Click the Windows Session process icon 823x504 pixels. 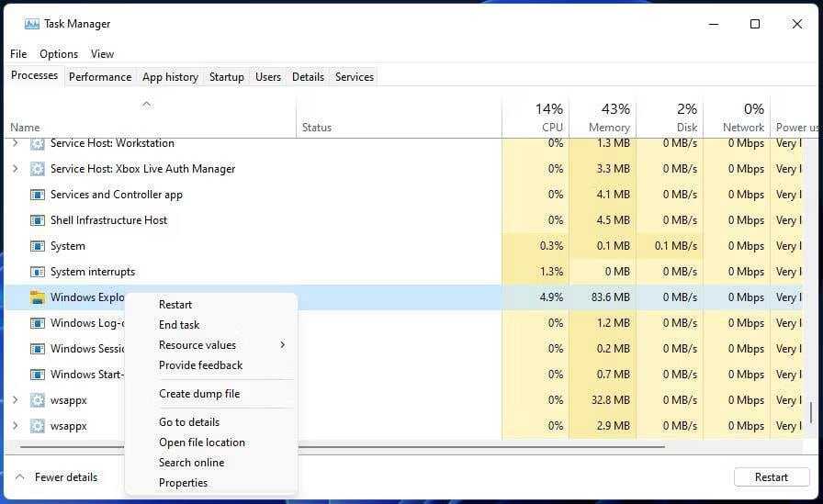pos(38,349)
